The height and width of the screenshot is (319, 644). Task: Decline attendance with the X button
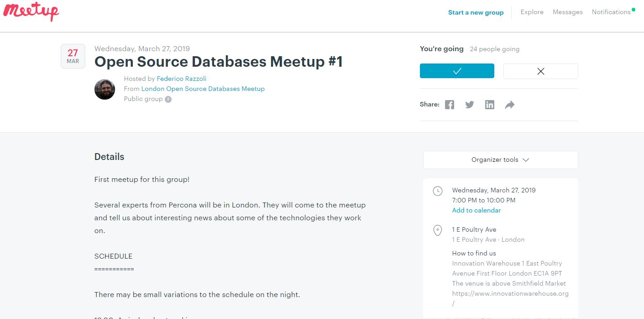click(541, 71)
